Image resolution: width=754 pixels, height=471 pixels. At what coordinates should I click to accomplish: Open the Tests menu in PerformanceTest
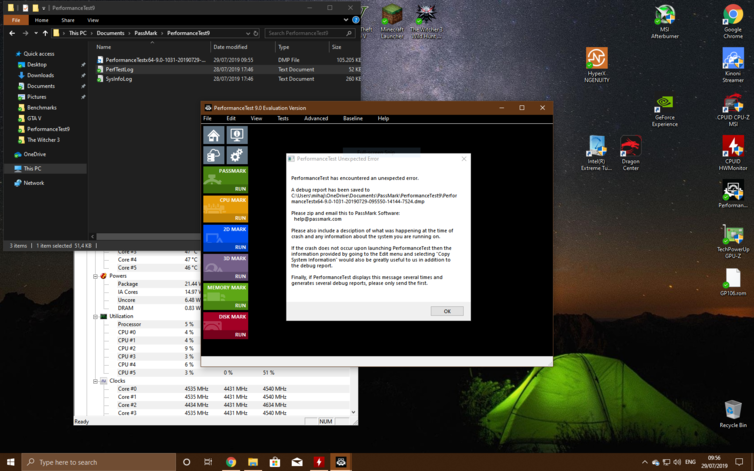283,118
